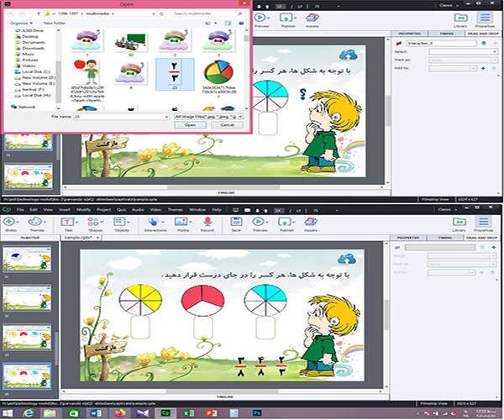The width and height of the screenshot is (504, 420).
Task: Click the Interactions toolbar icon
Action: pos(155,223)
